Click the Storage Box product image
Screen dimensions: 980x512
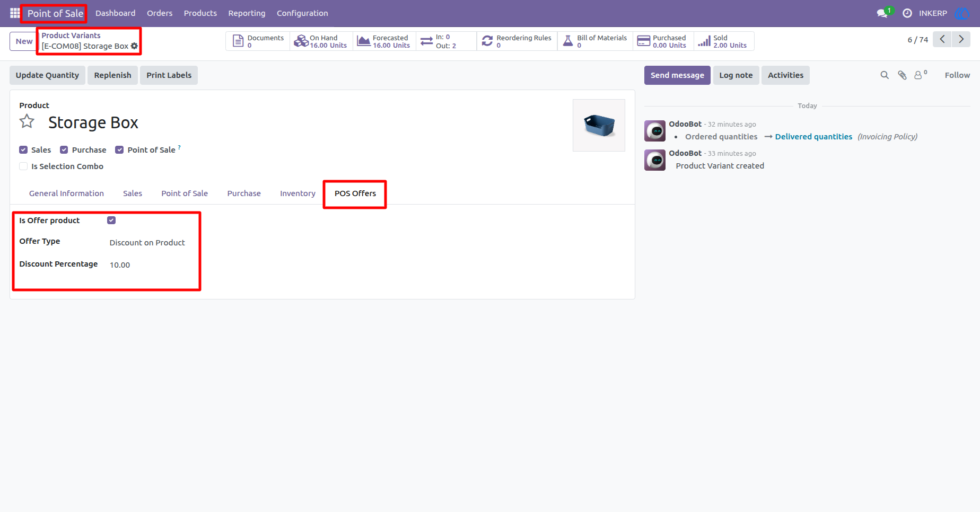pos(599,126)
